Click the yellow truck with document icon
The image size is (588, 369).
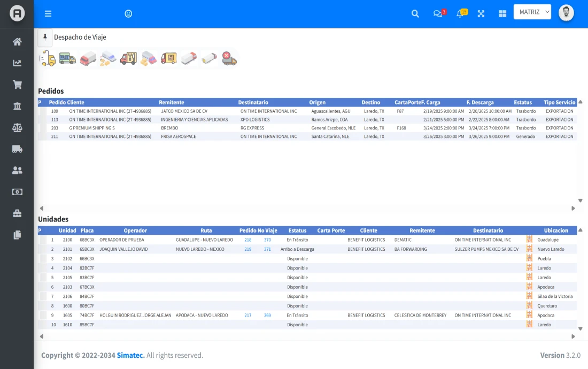pos(47,58)
